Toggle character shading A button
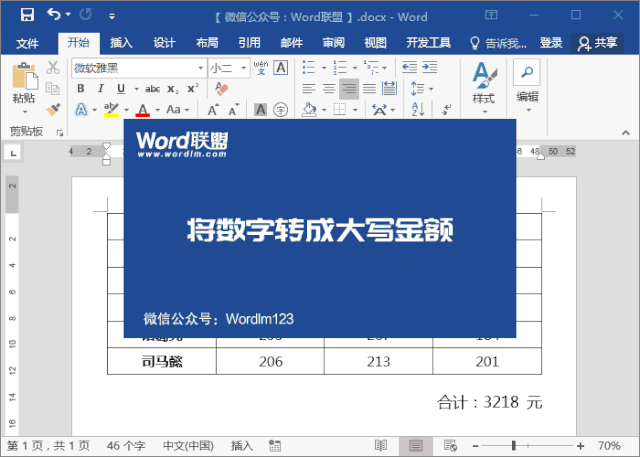The height and width of the screenshot is (457, 640). coord(260,109)
